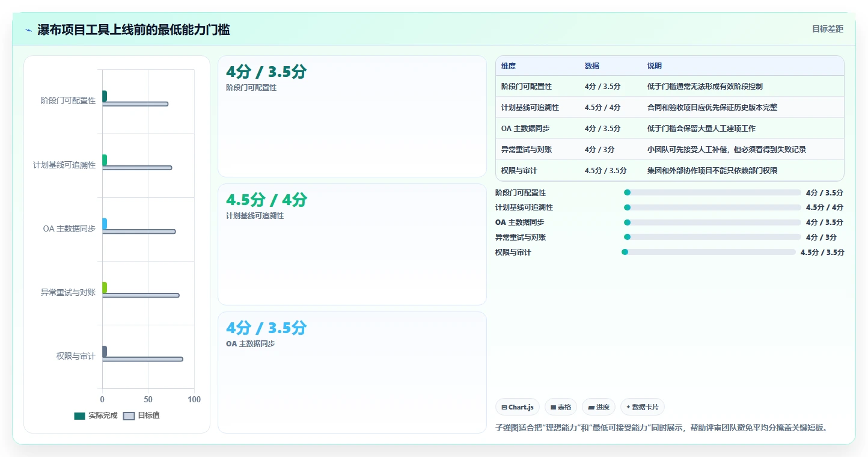Select the 进度 chip

(x=599, y=407)
